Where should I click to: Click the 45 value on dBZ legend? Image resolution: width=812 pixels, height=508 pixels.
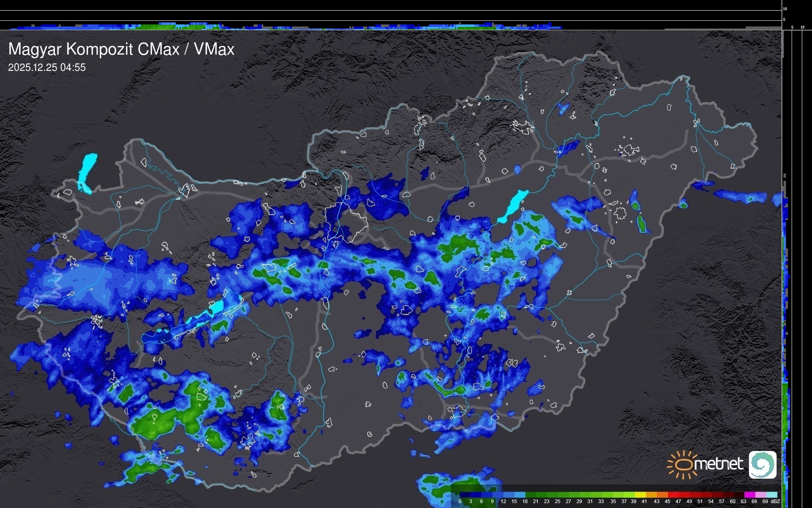click(667, 501)
